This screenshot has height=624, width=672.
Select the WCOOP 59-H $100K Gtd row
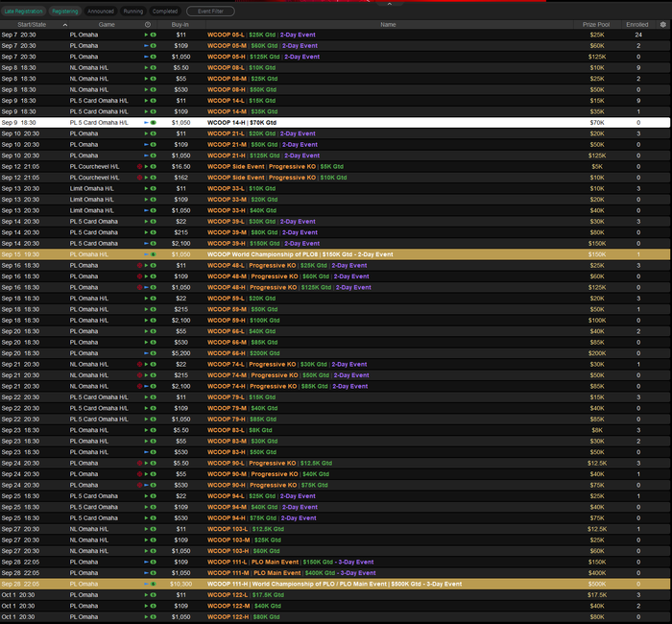click(x=335, y=321)
